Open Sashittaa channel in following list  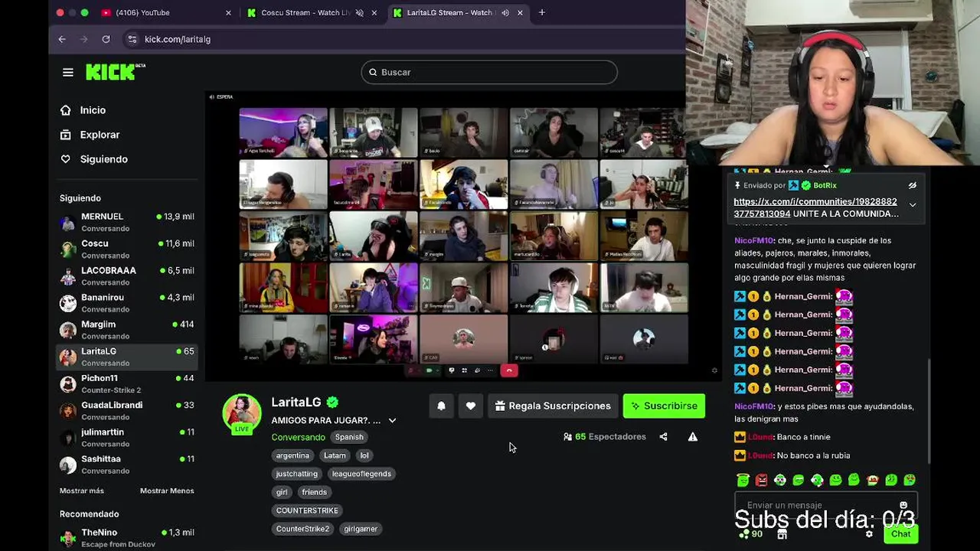(x=127, y=464)
